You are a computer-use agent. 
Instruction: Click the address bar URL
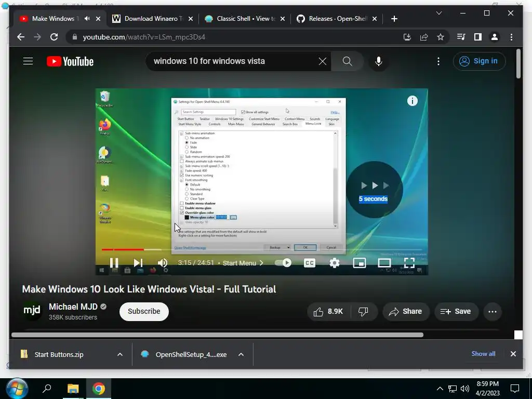(144, 37)
